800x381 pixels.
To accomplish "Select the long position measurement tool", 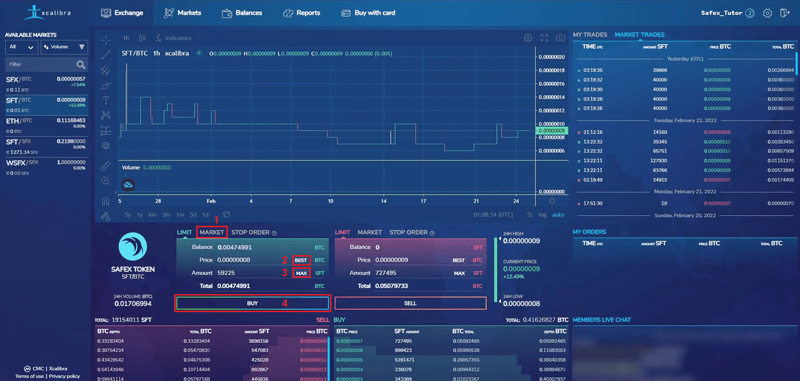I will tap(106, 131).
